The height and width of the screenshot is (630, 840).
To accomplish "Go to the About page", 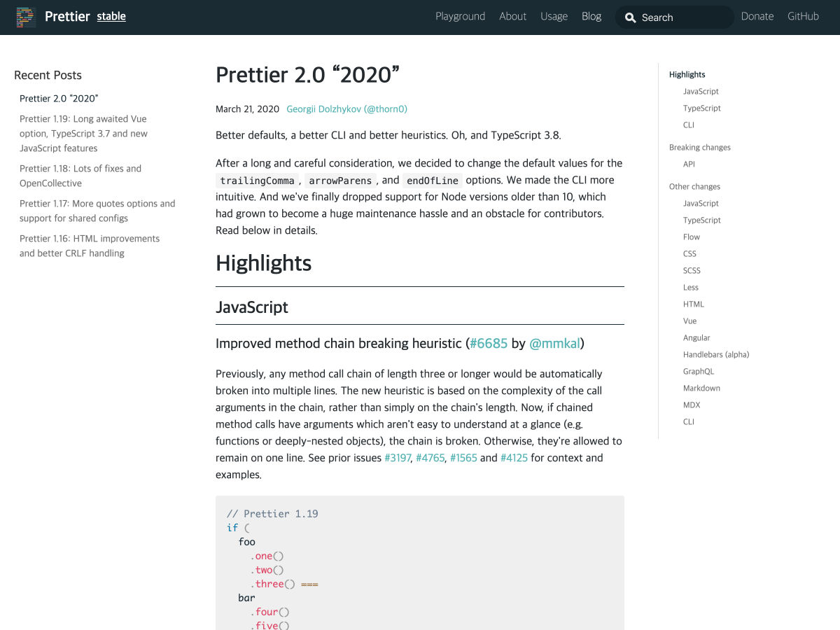I will 512,16.
